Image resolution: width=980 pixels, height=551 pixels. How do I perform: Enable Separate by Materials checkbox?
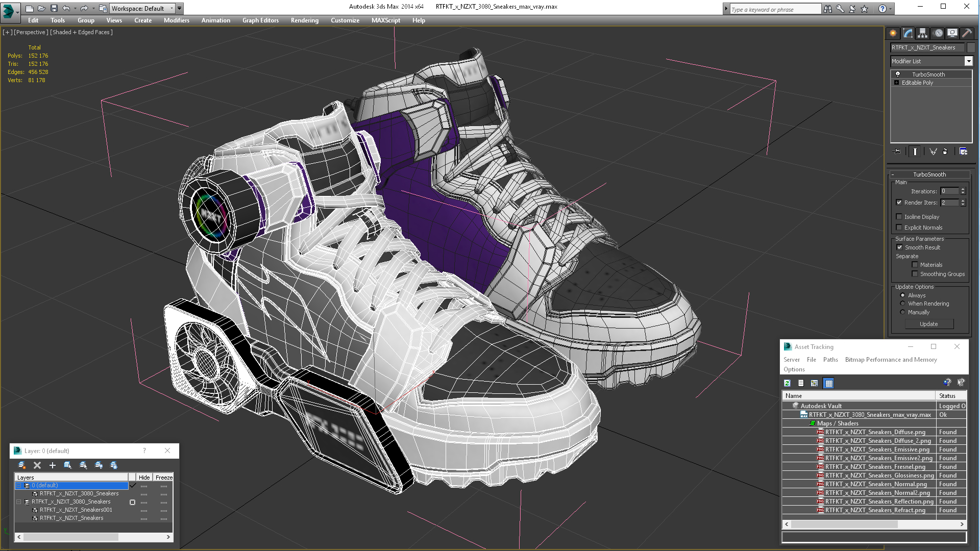[915, 265]
